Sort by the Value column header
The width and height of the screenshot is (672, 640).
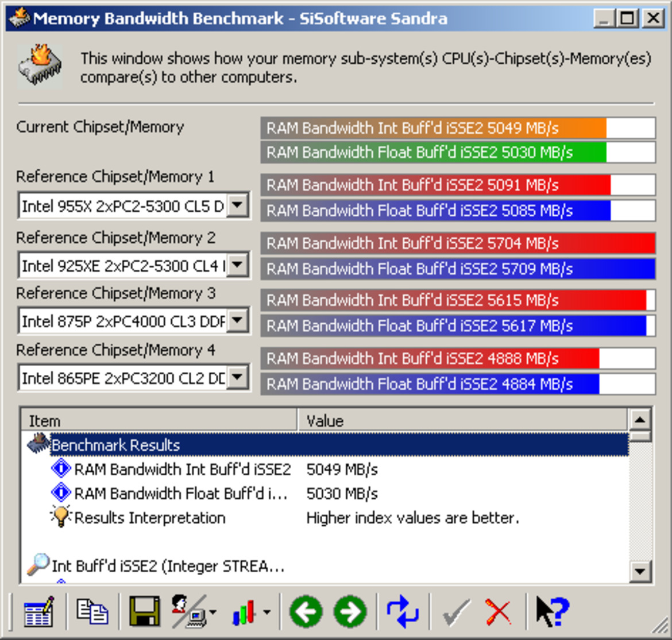coord(463,421)
